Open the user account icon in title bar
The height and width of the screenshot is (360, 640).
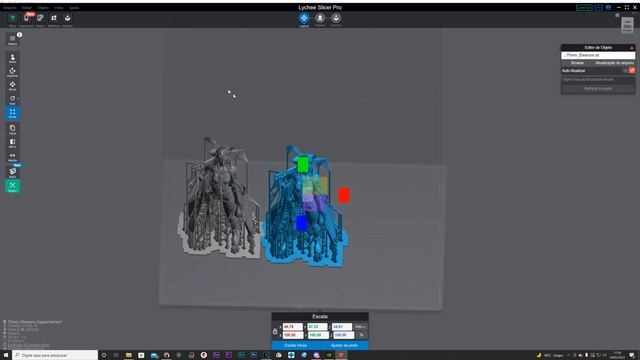(608, 8)
